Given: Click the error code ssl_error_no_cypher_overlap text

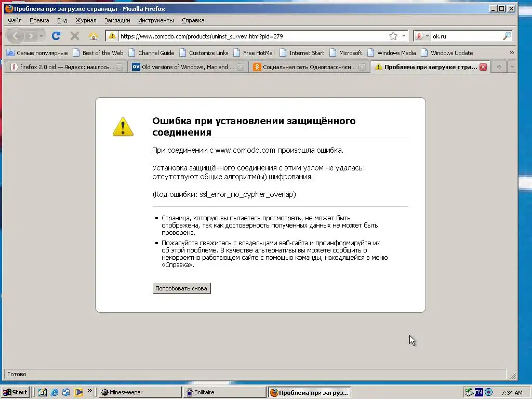Looking at the screenshot, I should point(247,194).
